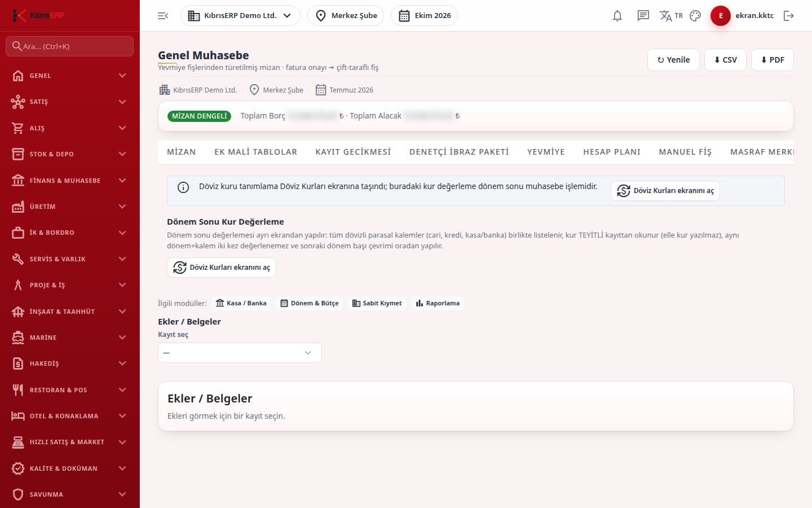The width and height of the screenshot is (812, 508).
Task: Expand the ÜRETİM sidebar section
Action: (x=70, y=207)
